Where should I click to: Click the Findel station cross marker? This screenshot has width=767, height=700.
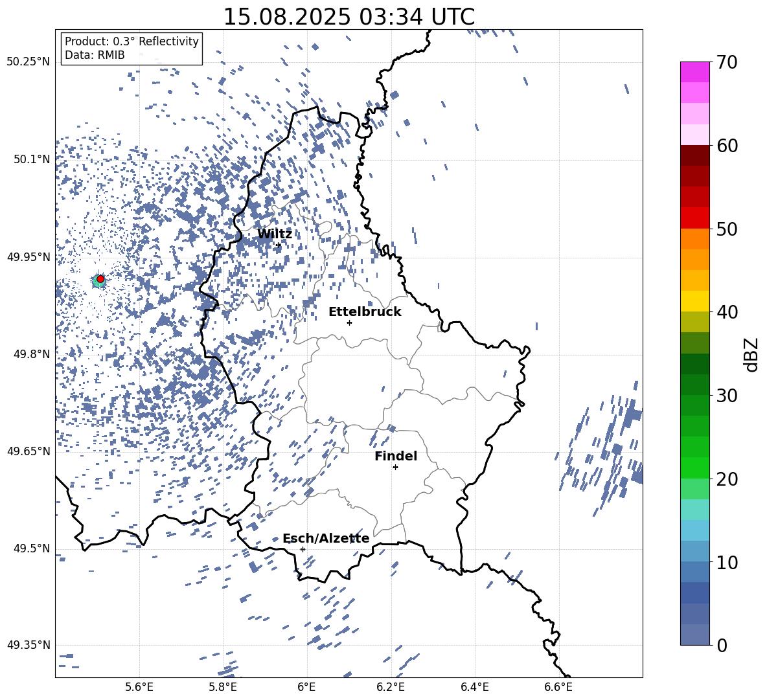(395, 468)
